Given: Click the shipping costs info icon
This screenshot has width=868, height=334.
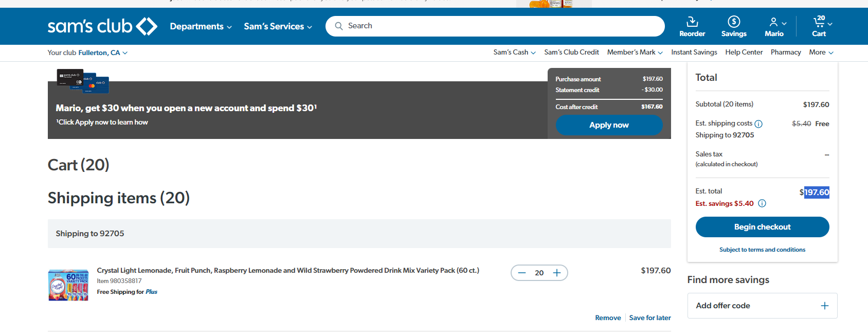Looking at the screenshot, I should pyautogui.click(x=758, y=124).
